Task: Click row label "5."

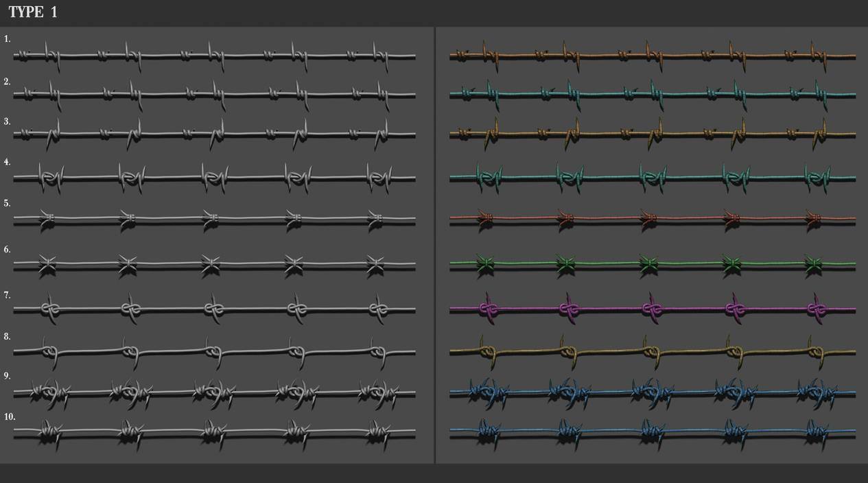Action: pos(7,204)
